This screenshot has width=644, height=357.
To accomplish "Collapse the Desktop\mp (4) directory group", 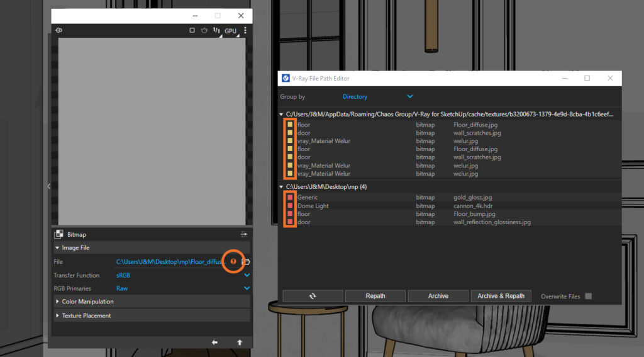I will click(281, 187).
